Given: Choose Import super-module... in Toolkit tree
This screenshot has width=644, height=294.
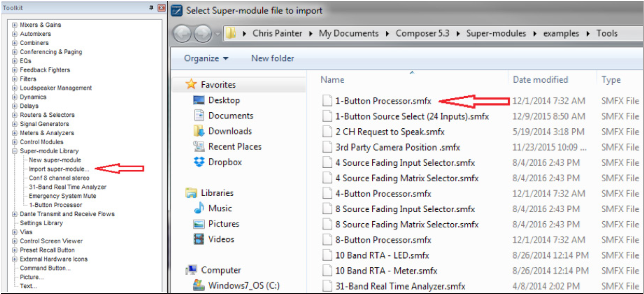Looking at the screenshot, I should click(x=59, y=169).
